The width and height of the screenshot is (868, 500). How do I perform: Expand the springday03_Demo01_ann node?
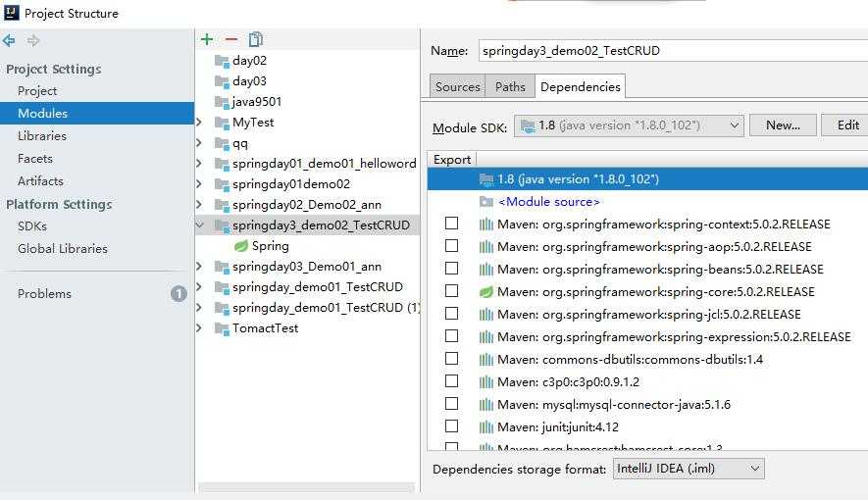click(x=199, y=266)
